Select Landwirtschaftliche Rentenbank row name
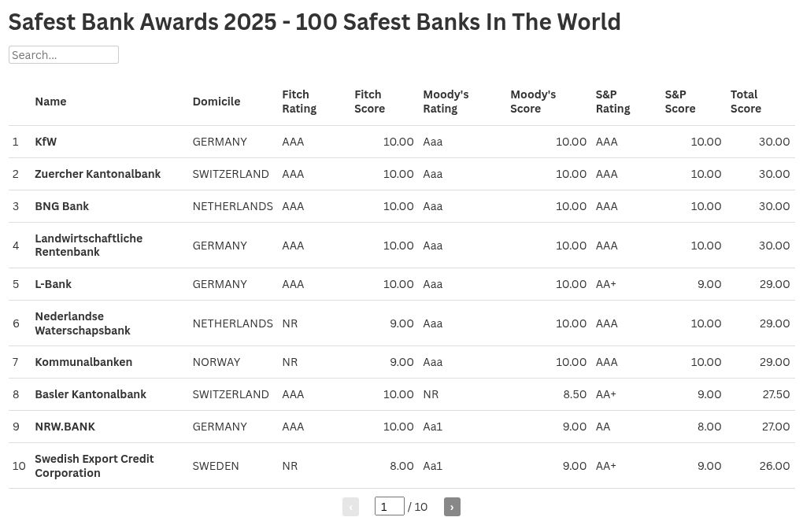Image resolution: width=803 pixels, height=532 pixels. tap(88, 245)
